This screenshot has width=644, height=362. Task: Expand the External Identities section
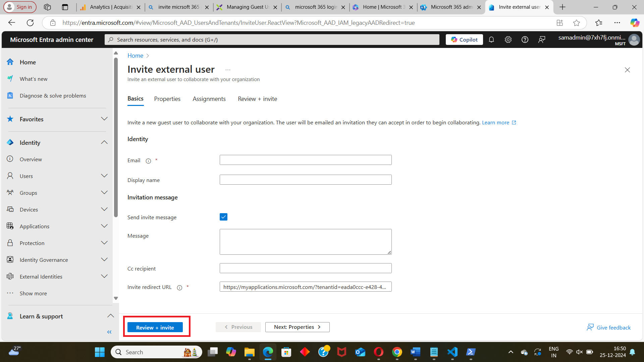coord(104,277)
